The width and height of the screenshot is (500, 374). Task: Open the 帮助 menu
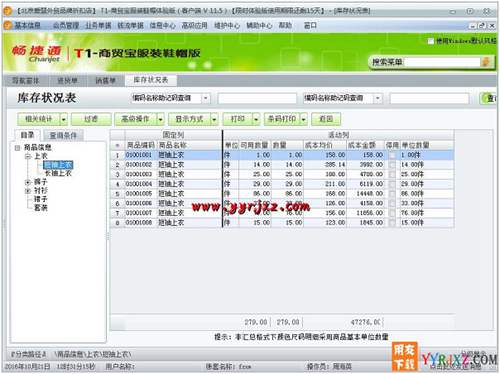point(285,26)
